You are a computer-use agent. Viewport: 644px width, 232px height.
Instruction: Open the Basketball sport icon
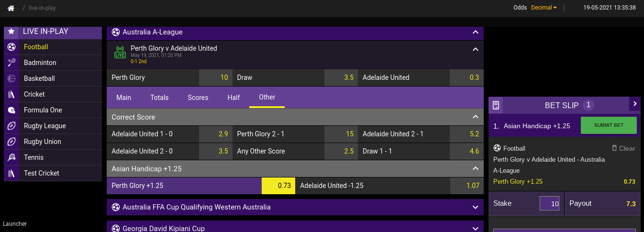pyautogui.click(x=12, y=78)
